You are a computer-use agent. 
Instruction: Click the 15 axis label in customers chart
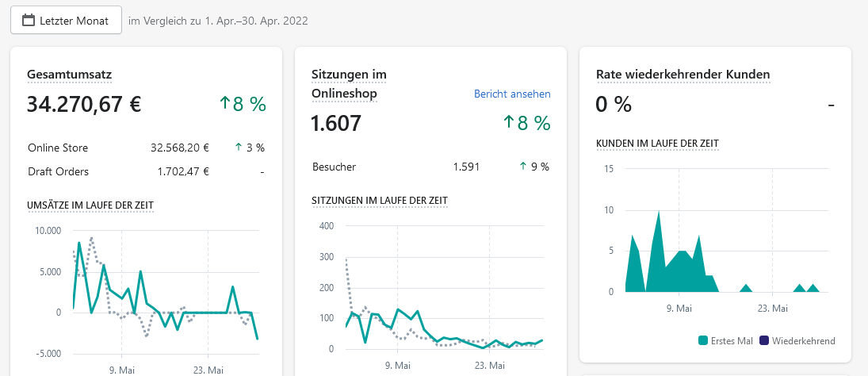pyautogui.click(x=609, y=169)
